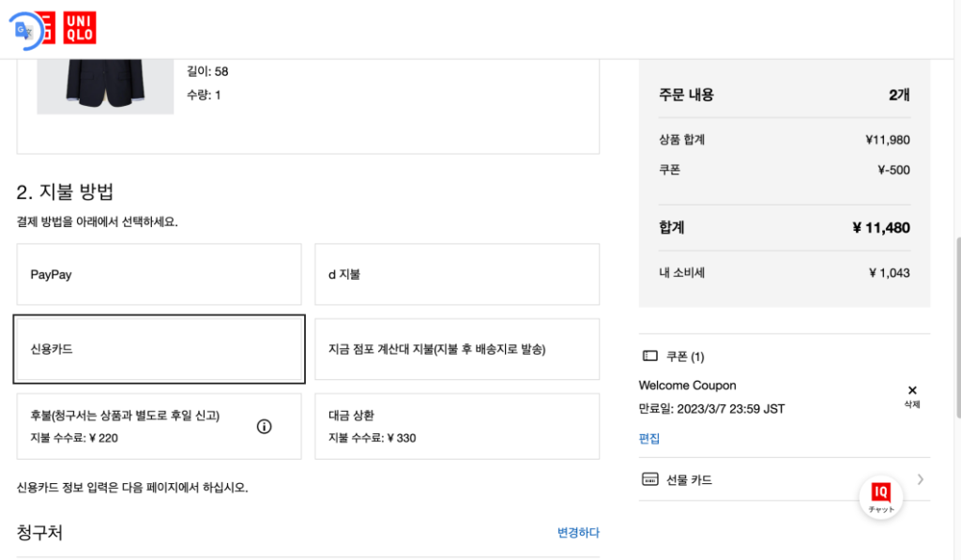Open the info icon beside 후불

point(265,427)
